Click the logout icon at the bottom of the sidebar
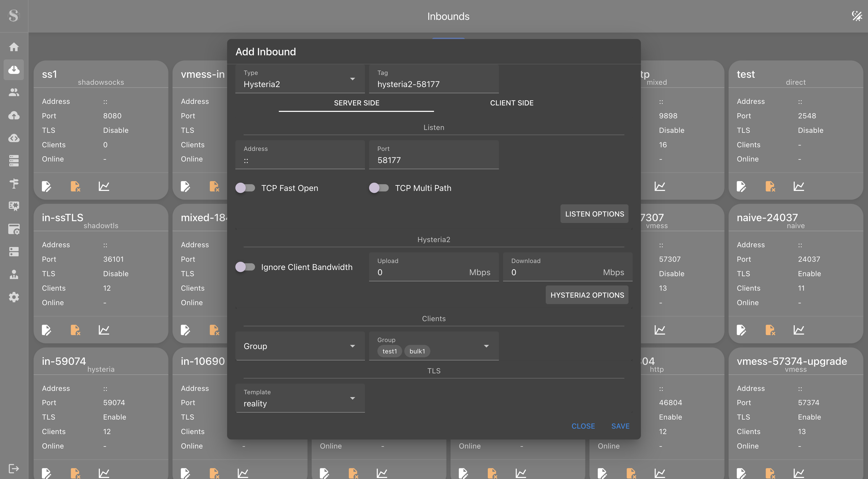This screenshot has width=868, height=479. [14, 468]
